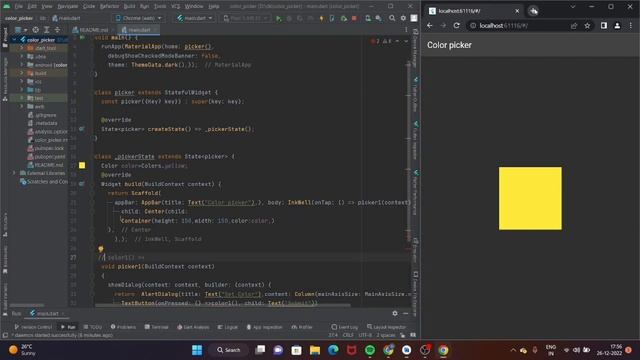
Task: Open IDE settings gear in top toolbar
Action: (403, 18)
